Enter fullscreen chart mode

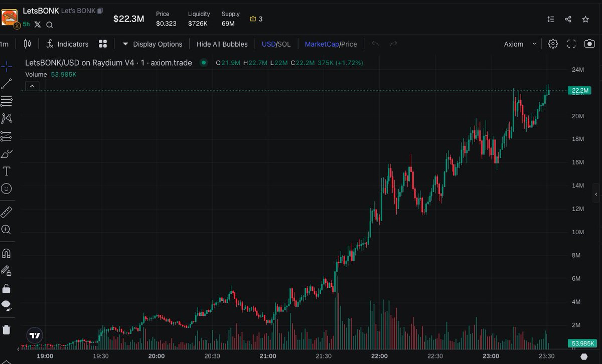pyautogui.click(x=571, y=44)
